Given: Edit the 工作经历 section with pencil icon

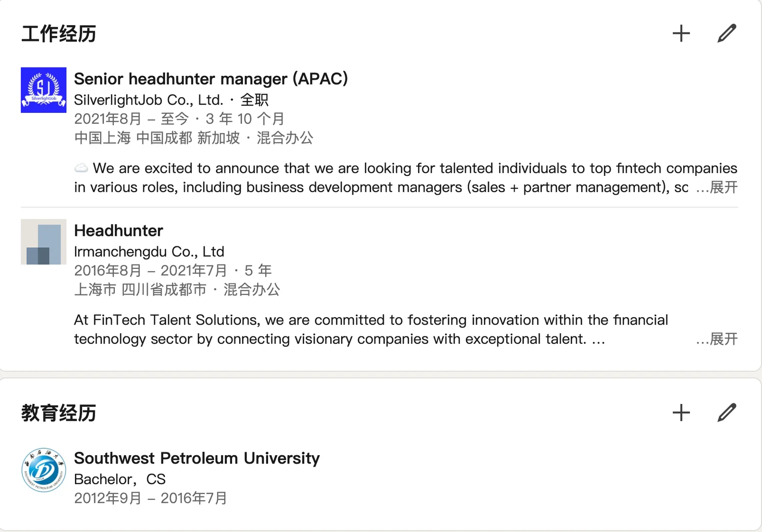Looking at the screenshot, I should click(x=727, y=33).
